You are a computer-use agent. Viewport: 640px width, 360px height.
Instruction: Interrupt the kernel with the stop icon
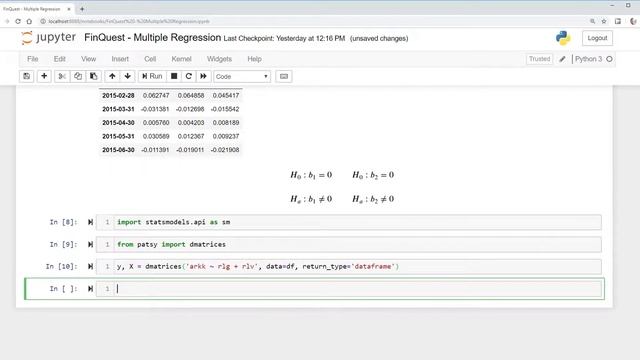tap(174, 76)
